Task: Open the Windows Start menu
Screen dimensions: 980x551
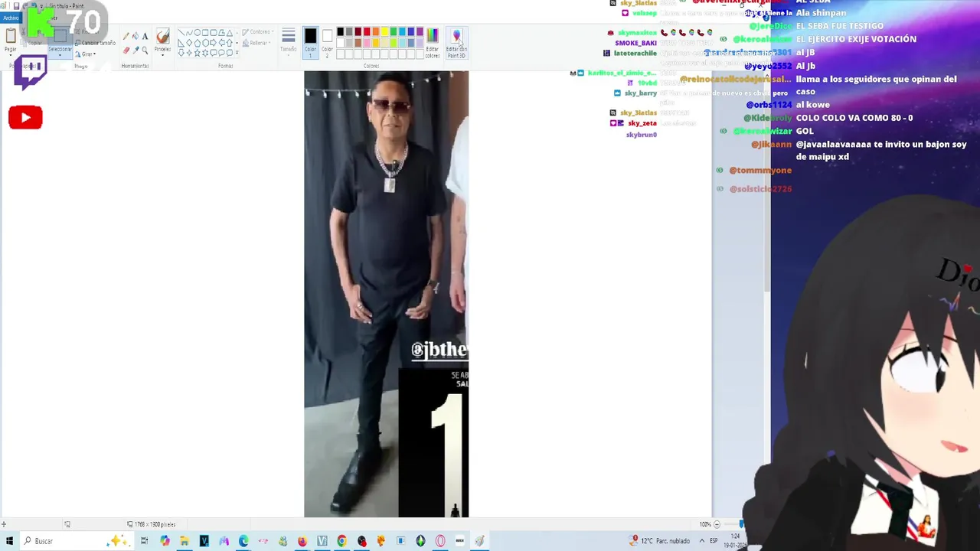Action: (9, 541)
